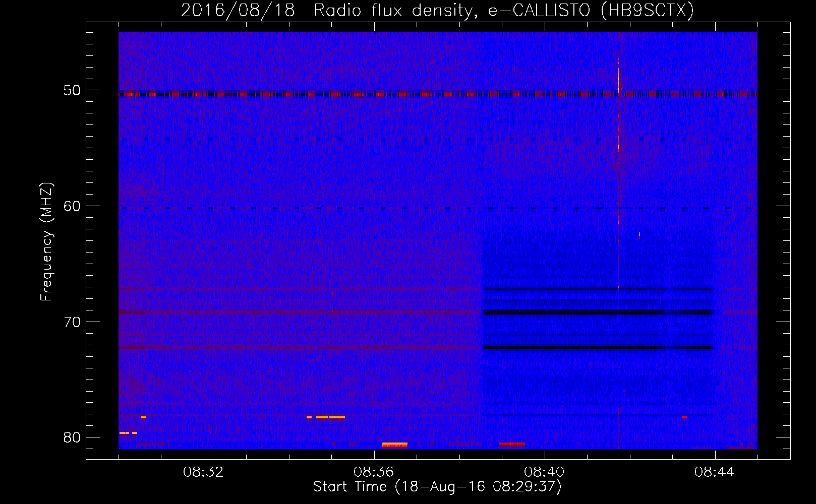Click the 08:44 time tick label
Viewport: 816px width, 504px height.
[715, 472]
